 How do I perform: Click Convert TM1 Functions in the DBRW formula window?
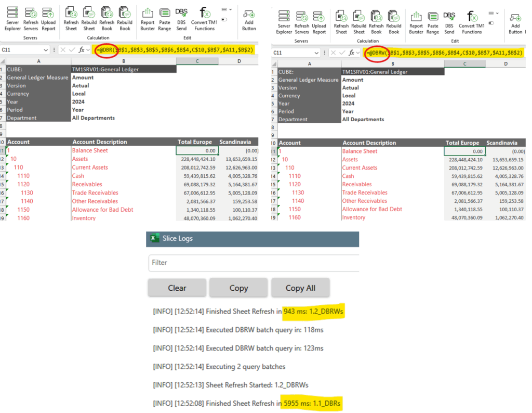(472, 22)
